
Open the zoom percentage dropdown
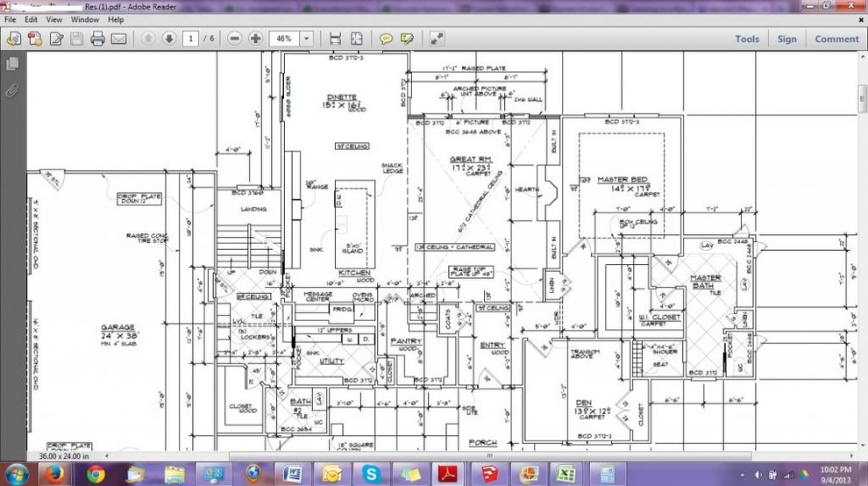[306, 39]
